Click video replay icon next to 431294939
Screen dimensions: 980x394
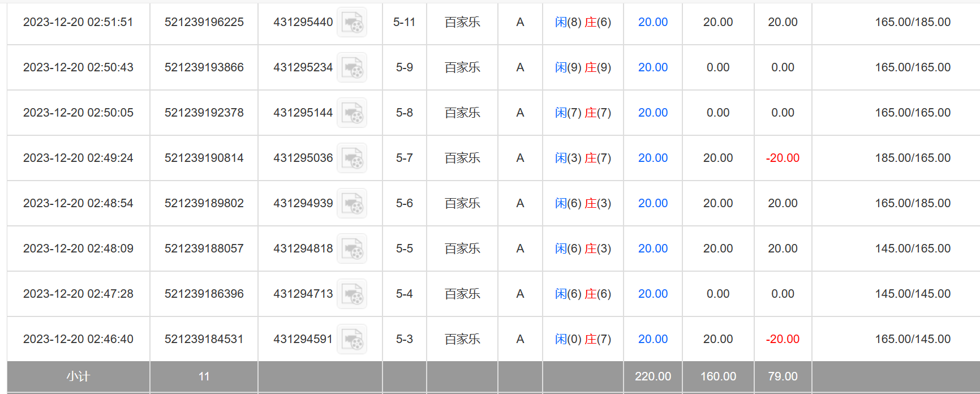click(352, 204)
